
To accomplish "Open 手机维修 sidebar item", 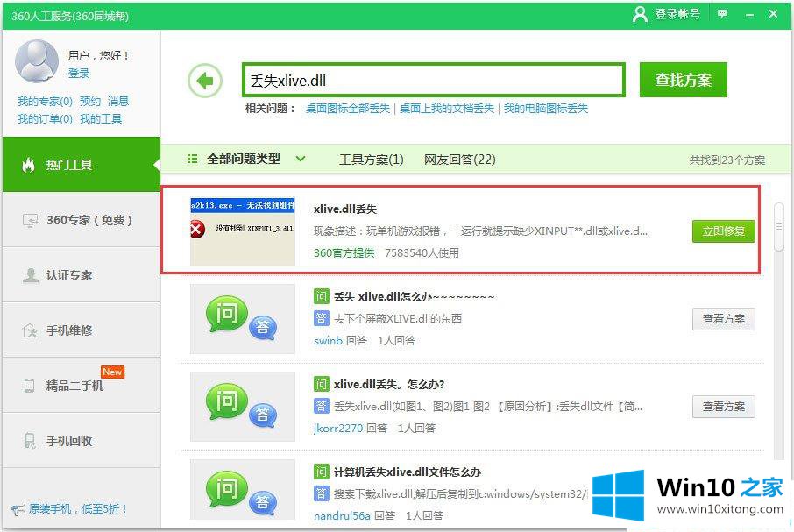I will pyautogui.click(x=81, y=330).
